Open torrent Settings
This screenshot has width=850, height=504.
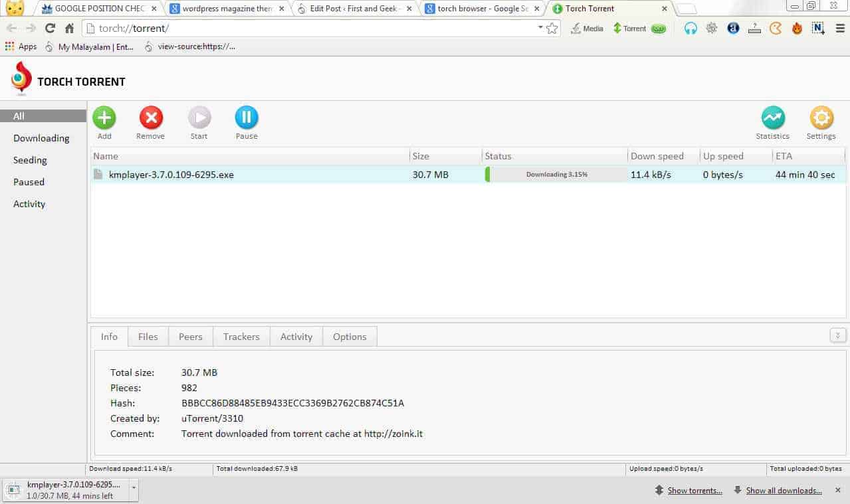821,122
